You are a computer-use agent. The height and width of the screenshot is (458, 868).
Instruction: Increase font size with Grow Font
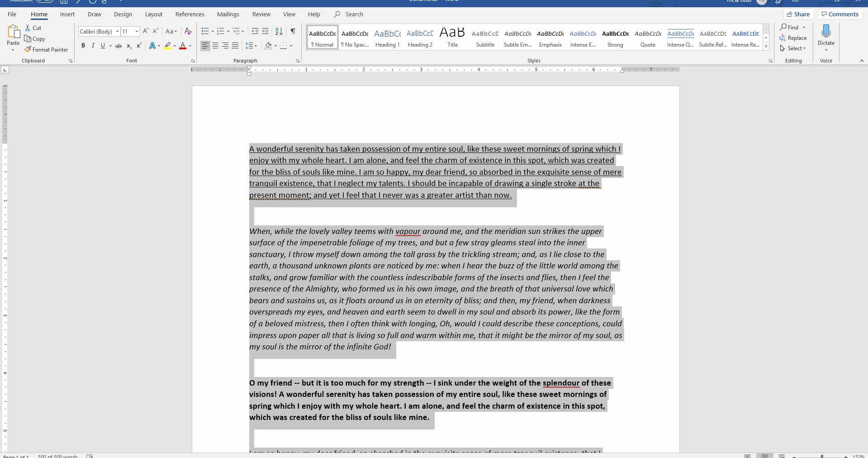click(x=146, y=31)
